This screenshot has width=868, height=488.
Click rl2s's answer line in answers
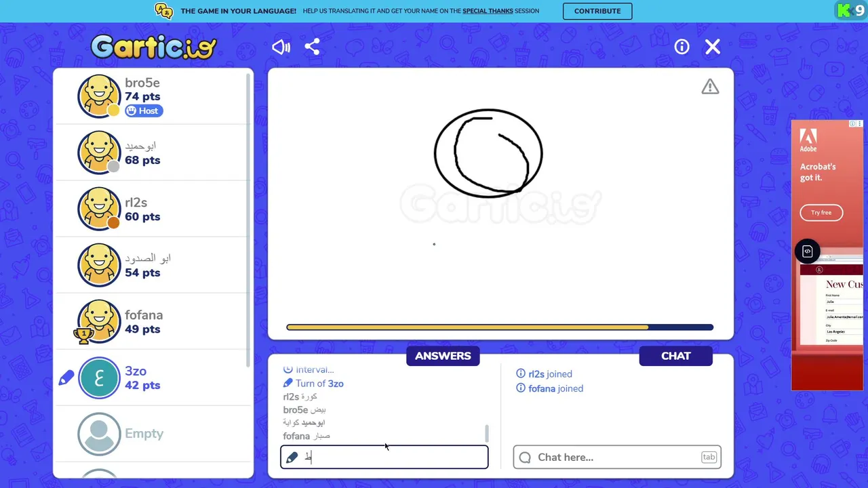point(300,396)
